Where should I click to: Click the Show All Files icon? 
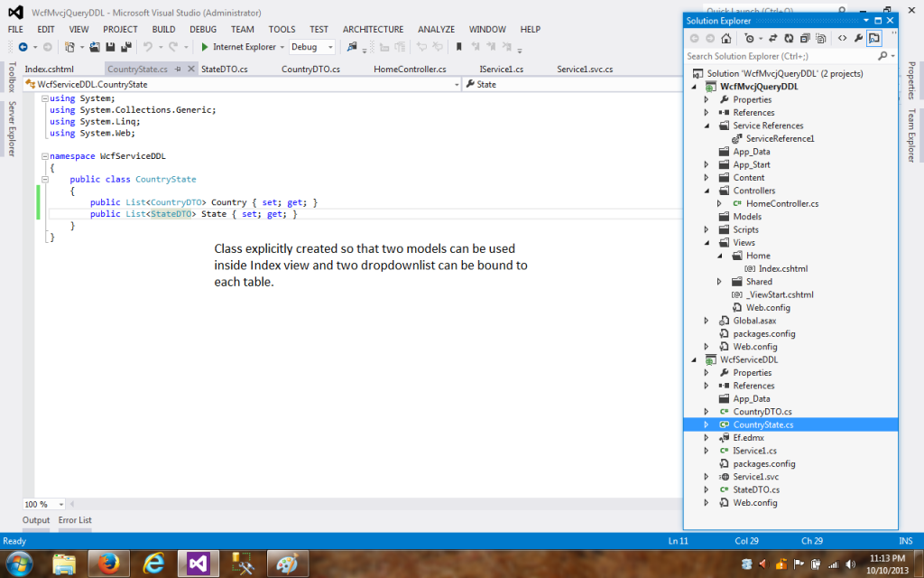pos(821,38)
